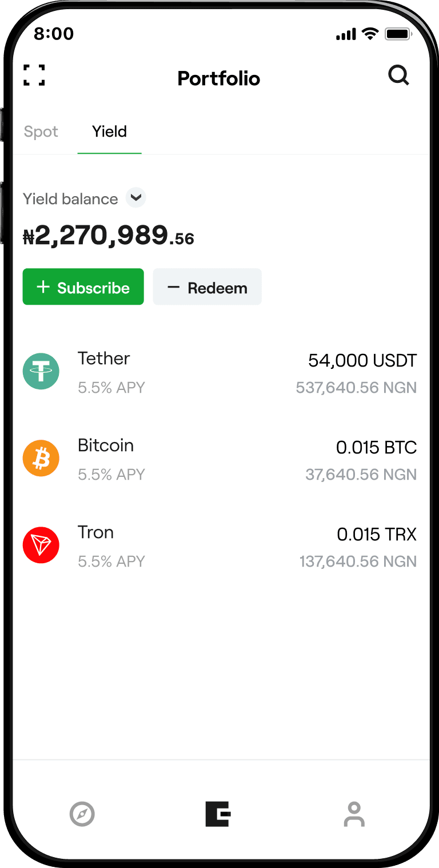Open the profile person icon
This screenshot has width=439, height=868.
(x=354, y=814)
